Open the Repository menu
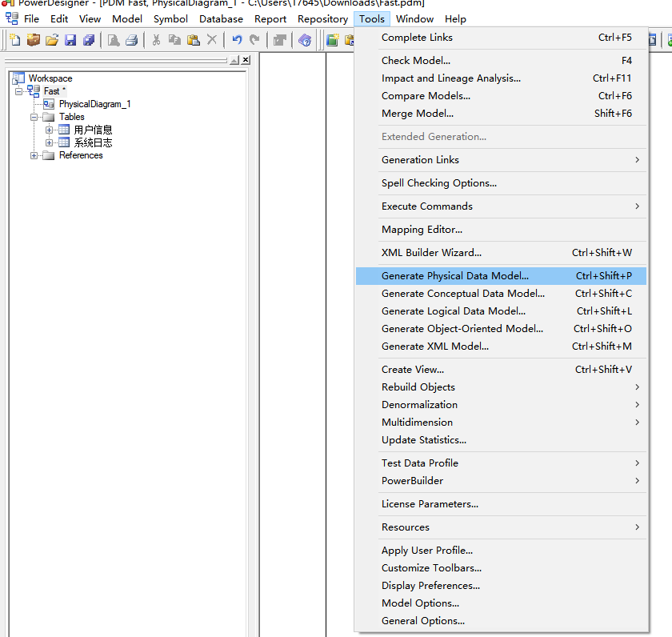672x637 pixels. 322,19
